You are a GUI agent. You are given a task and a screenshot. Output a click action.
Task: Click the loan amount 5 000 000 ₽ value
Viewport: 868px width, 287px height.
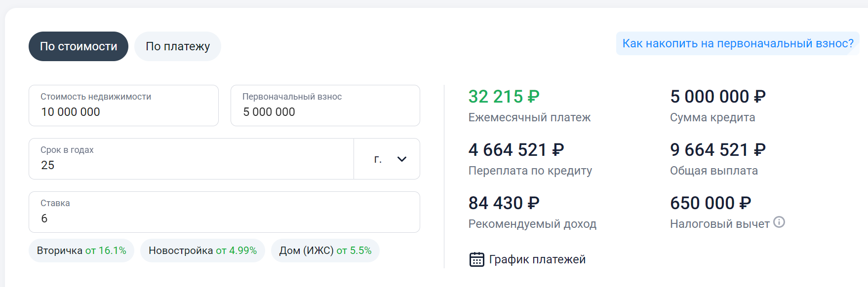tap(717, 97)
